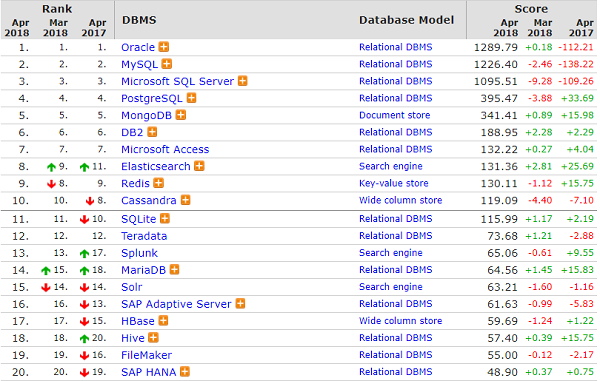Click the Key-value store model link
The height and width of the screenshot is (381, 600).
pyautogui.click(x=394, y=183)
